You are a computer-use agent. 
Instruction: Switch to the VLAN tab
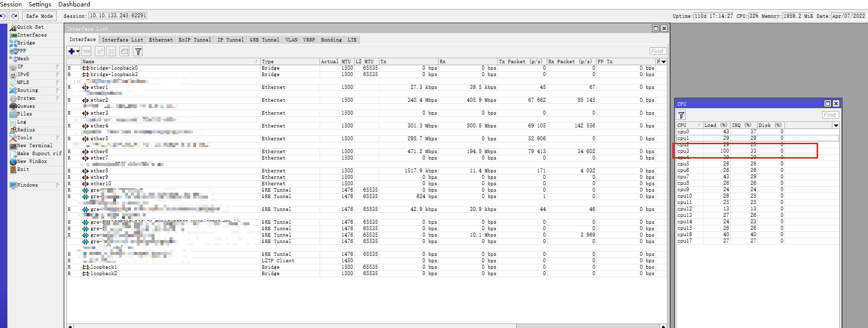point(291,40)
